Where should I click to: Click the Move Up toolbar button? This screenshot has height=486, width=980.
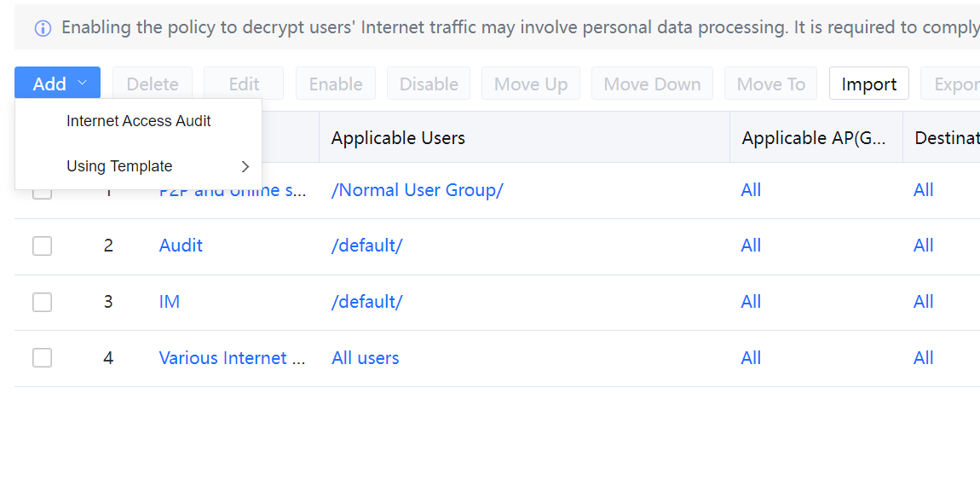click(530, 84)
